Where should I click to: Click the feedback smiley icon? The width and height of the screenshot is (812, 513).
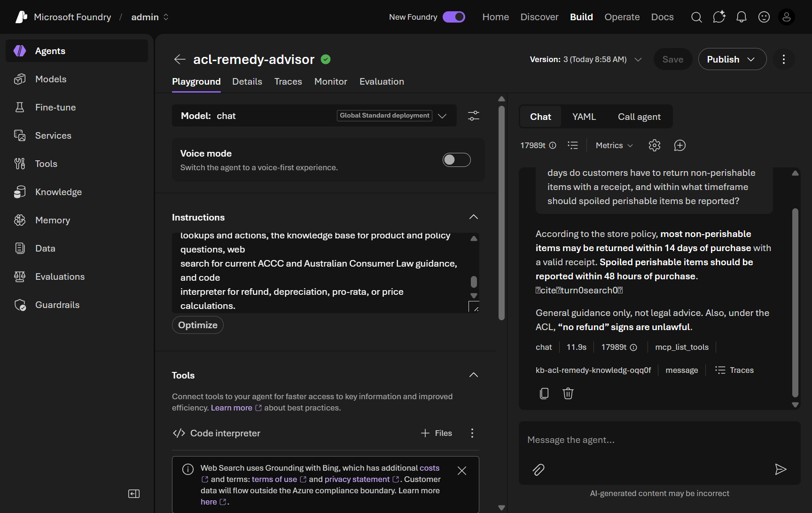point(764,17)
